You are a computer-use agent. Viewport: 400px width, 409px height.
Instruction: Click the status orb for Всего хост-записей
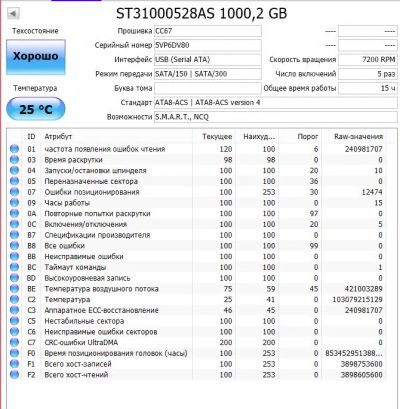coord(14,364)
